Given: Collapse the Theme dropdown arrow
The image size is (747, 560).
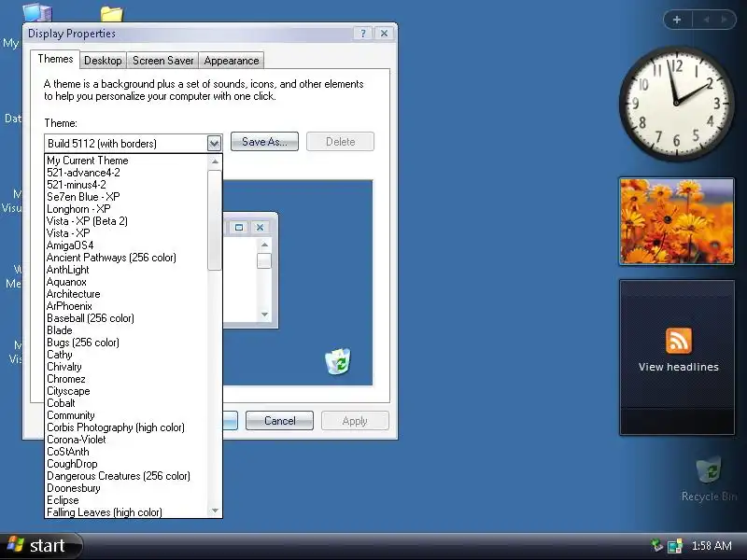Looking at the screenshot, I should pos(214,144).
